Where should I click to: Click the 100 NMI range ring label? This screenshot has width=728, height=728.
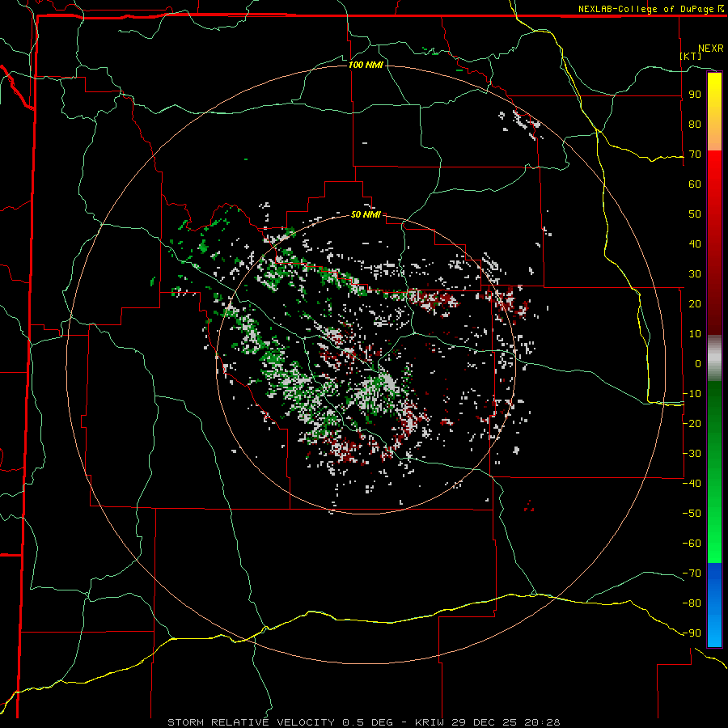[366, 65]
